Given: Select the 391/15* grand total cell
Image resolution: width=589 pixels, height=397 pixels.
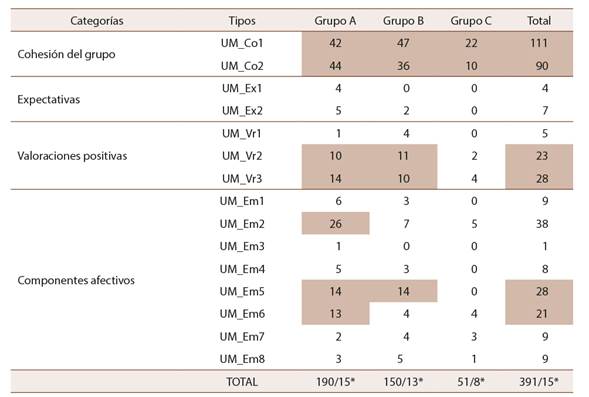Looking at the screenshot, I should point(539,382).
